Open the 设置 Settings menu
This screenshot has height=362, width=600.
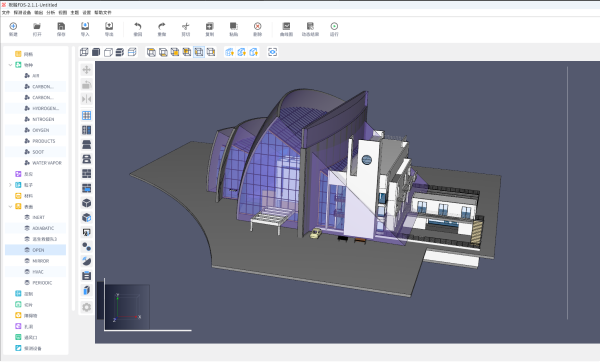87,13
